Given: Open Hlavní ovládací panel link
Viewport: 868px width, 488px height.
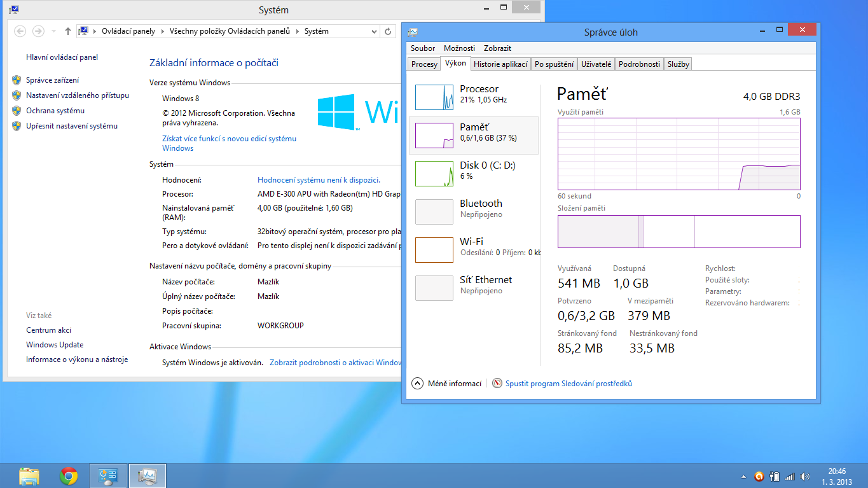Looking at the screenshot, I should (62, 57).
